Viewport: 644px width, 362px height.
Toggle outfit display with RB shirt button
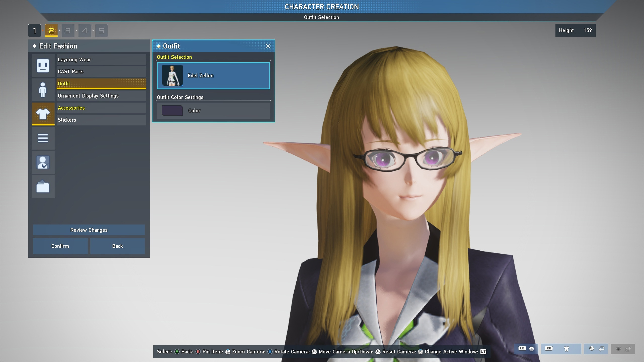(x=561, y=349)
